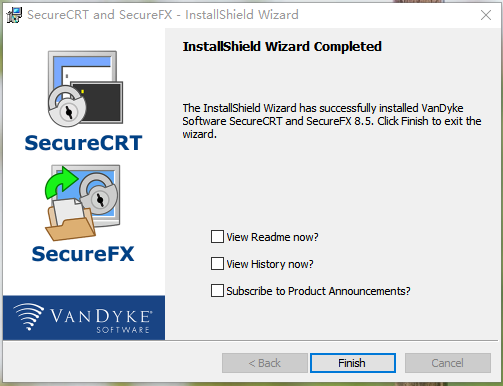Click the SecureCRT blue text logo
This screenshot has width=503, height=386.
click(x=83, y=143)
